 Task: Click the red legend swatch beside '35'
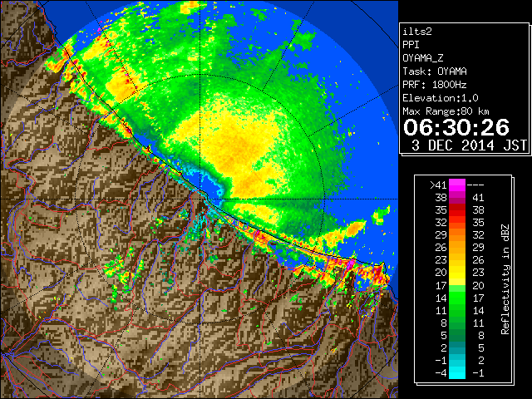coord(457,210)
